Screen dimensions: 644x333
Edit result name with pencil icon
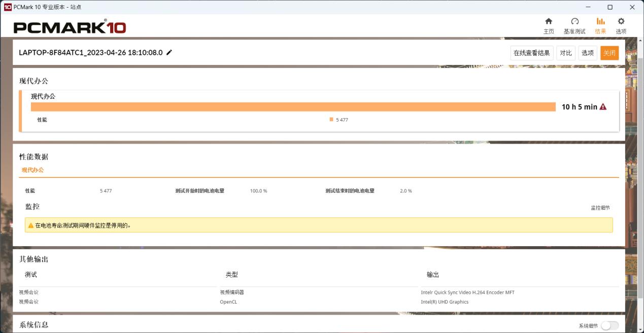point(169,52)
